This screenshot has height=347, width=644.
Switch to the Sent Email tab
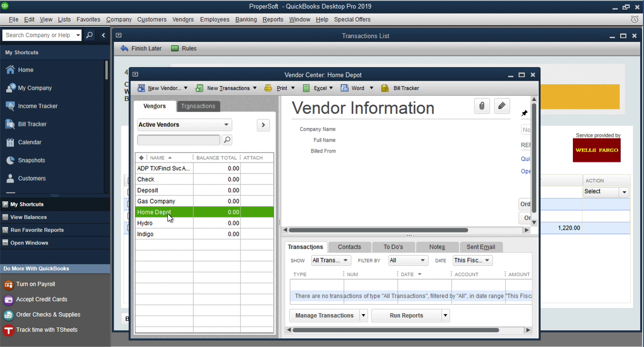[480, 247]
